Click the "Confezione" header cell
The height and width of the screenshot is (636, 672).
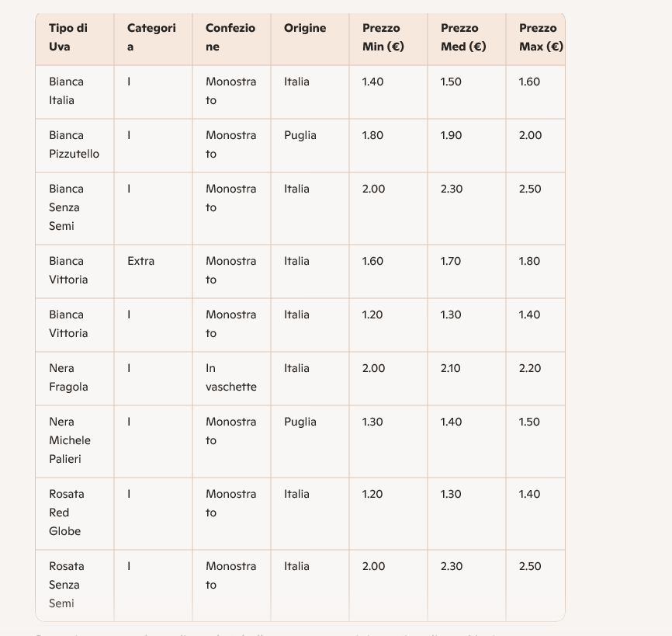coord(230,37)
